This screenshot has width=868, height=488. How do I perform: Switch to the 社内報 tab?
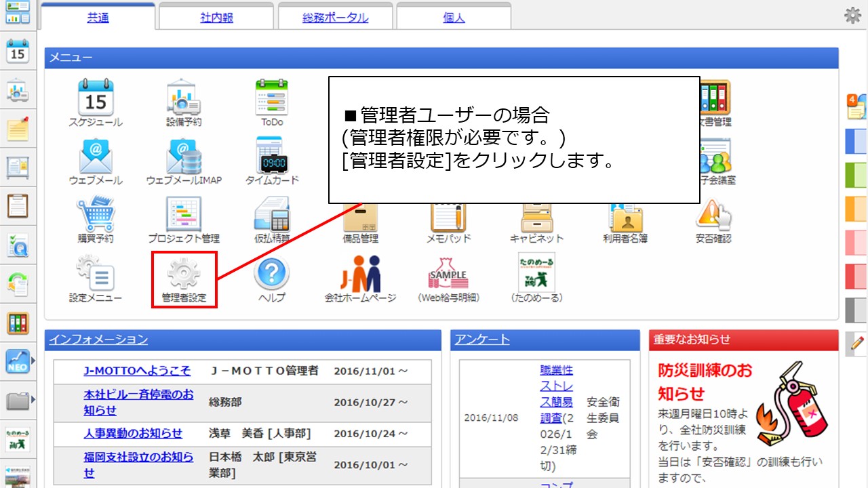coord(216,17)
